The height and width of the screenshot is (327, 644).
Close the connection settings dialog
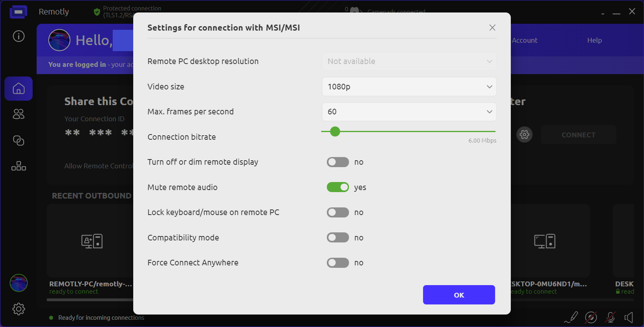(492, 27)
